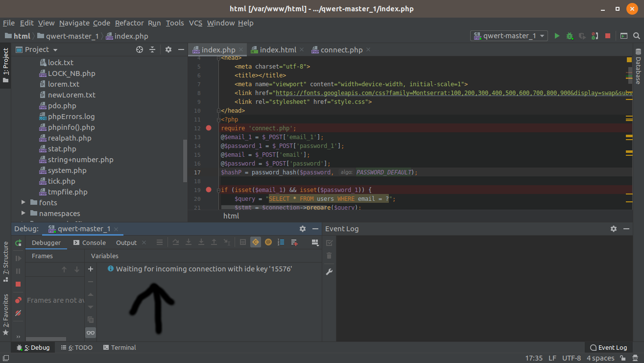Close the index.php editor tab

(241, 50)
